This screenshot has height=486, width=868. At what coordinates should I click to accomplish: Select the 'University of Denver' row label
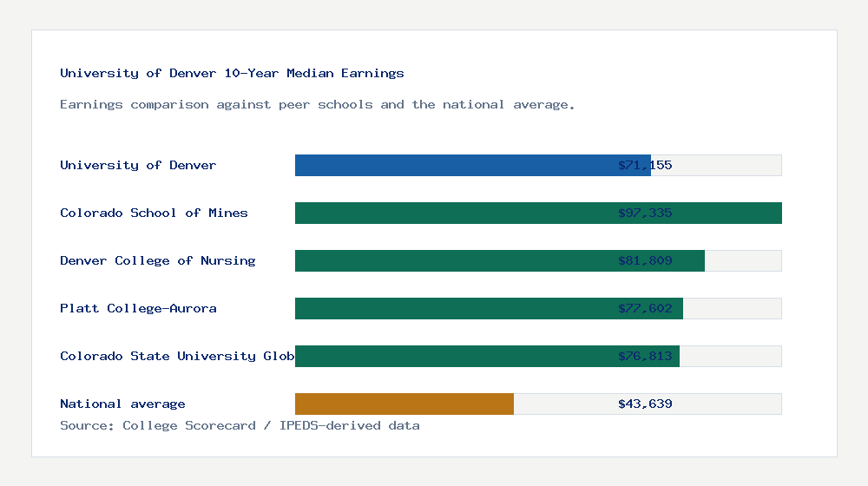pyautogui.click(x=138, y=165)
